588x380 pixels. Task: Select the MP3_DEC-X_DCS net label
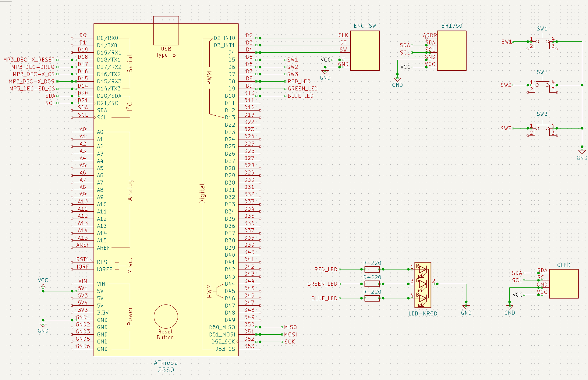(32, 81)
